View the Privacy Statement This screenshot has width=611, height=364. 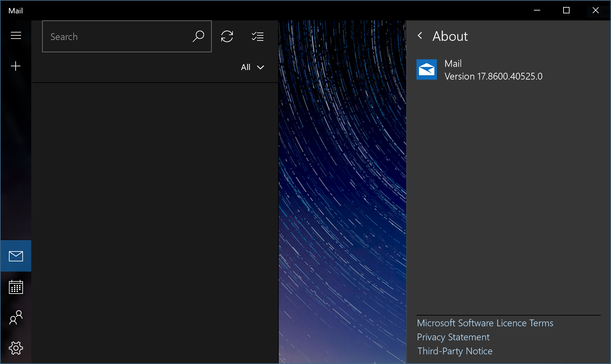point(453,337)
